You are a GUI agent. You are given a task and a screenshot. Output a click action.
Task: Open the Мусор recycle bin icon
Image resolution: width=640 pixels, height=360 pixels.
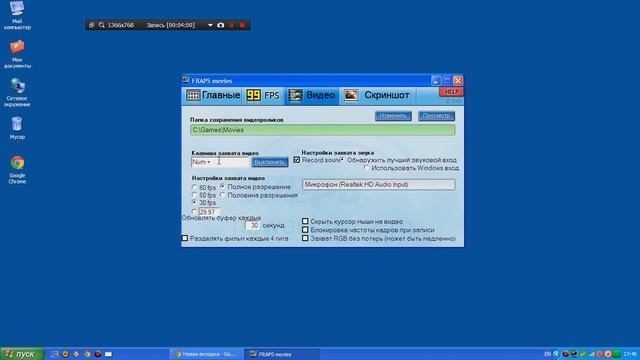pos(17,128)
